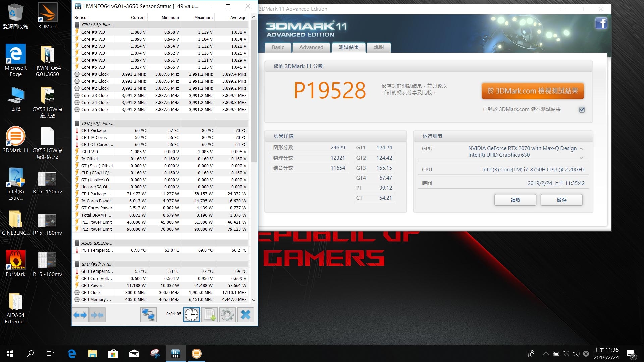The width and height of the screenshot is (644, 362).
Task: Open File Explorer from taskbar
Action: pyautogui.click(x=93, y=354)
